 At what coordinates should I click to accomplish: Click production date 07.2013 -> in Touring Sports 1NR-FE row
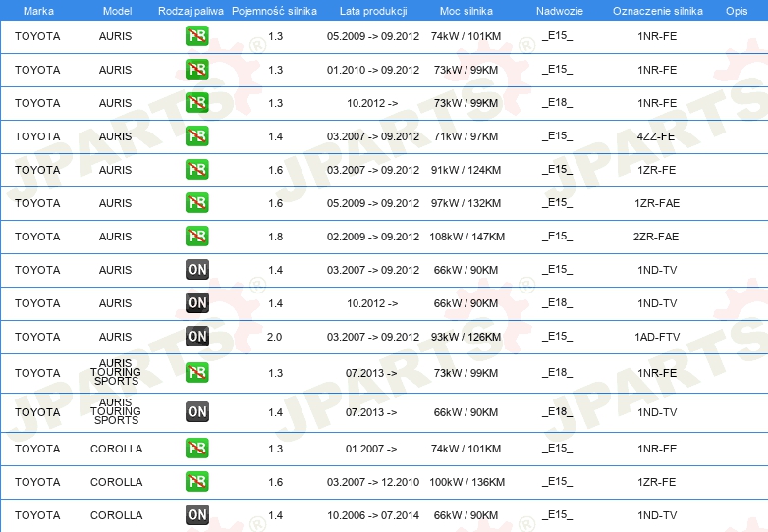371,373
